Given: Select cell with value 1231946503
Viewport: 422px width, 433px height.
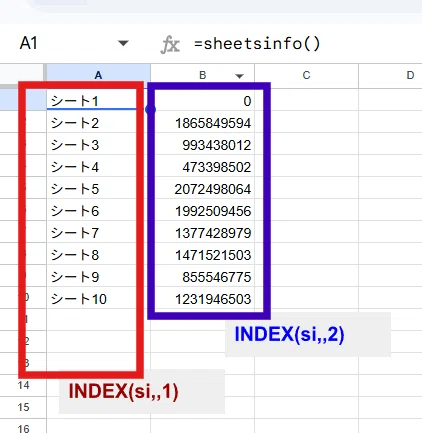Looking at the screenshot, I should (x=203, y=298).
